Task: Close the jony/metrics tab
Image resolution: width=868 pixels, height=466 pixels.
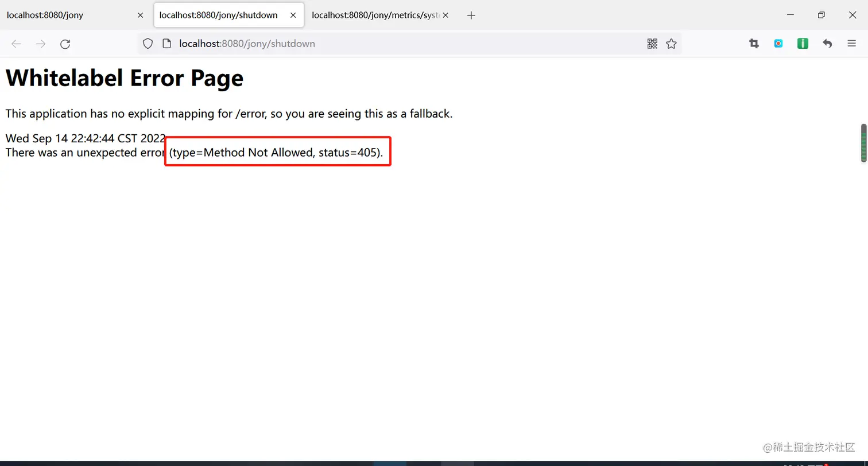Action: pos(446,15)
